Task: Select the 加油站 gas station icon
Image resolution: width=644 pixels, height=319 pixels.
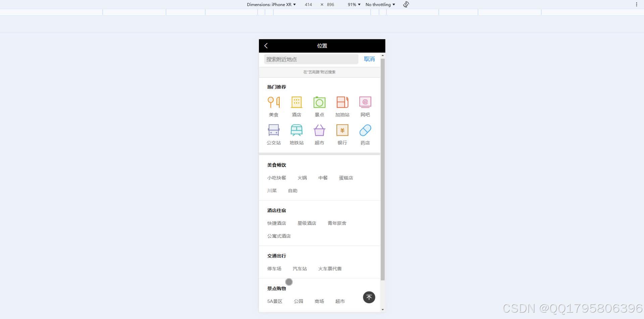Action: point(342,102)
